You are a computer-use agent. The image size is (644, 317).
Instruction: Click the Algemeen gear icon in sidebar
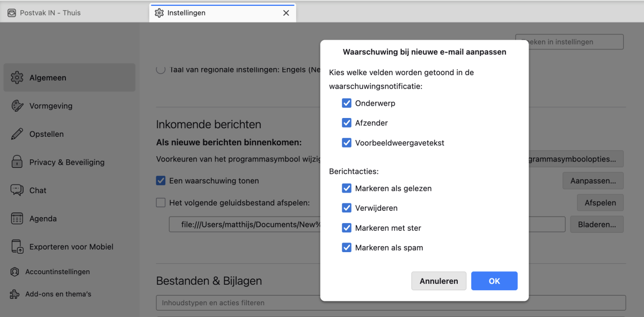17,78
